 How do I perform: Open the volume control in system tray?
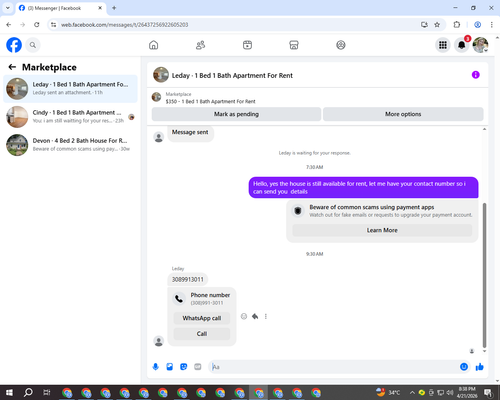tap(450, 393)
